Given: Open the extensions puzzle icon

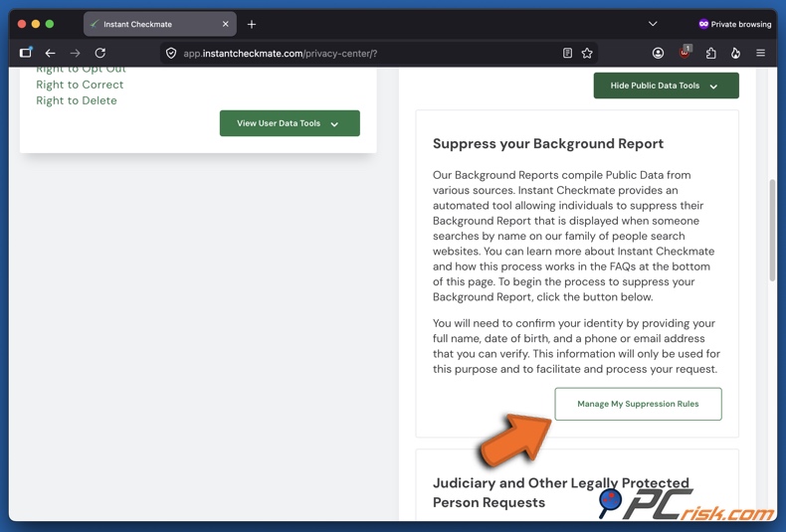Looking at the screenshot, I should (x=710, y=53).
